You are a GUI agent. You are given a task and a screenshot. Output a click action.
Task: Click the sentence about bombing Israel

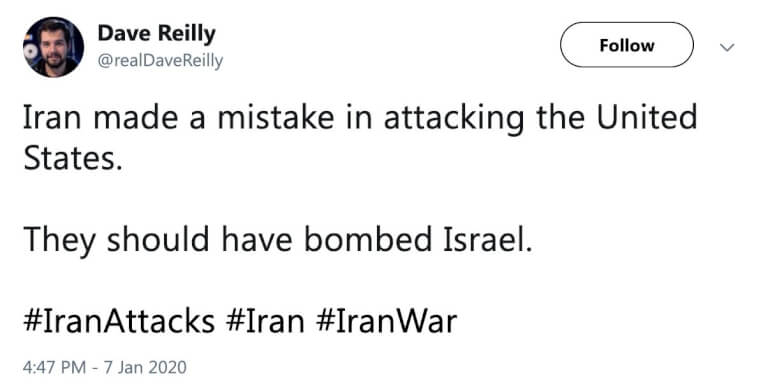tap(278, 240)
